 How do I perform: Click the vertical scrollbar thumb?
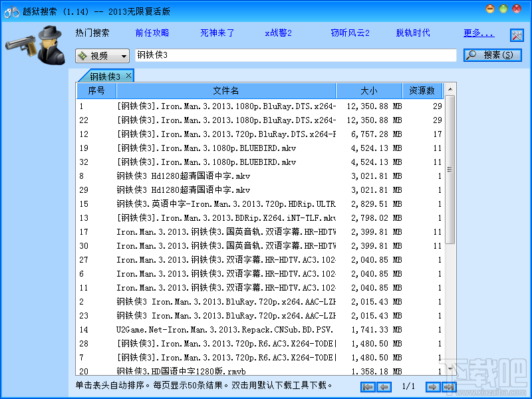pyautogui.click(x=450, y=170)
